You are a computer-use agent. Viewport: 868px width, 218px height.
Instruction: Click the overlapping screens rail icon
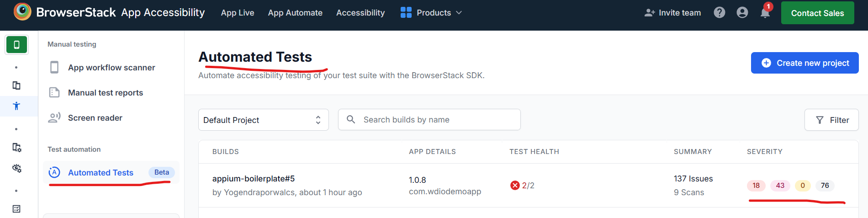pyautogui.click(x=16, y=85)
